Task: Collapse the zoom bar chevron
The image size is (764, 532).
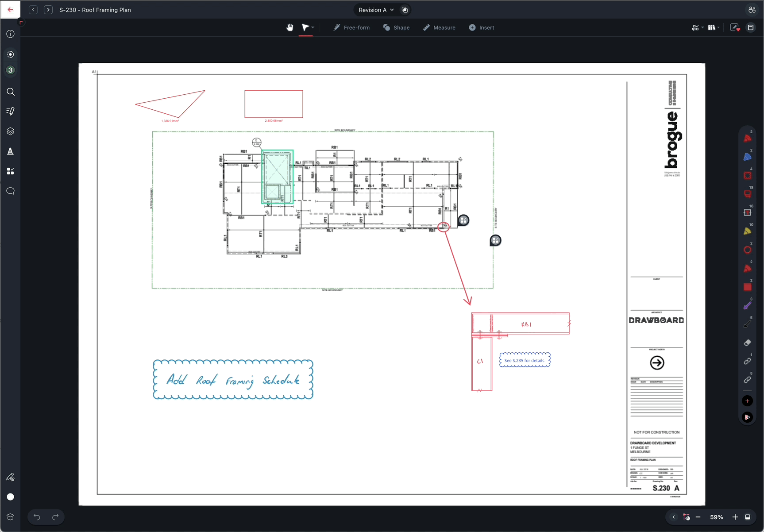Action: pyautogui.click(x=674, y=517)
